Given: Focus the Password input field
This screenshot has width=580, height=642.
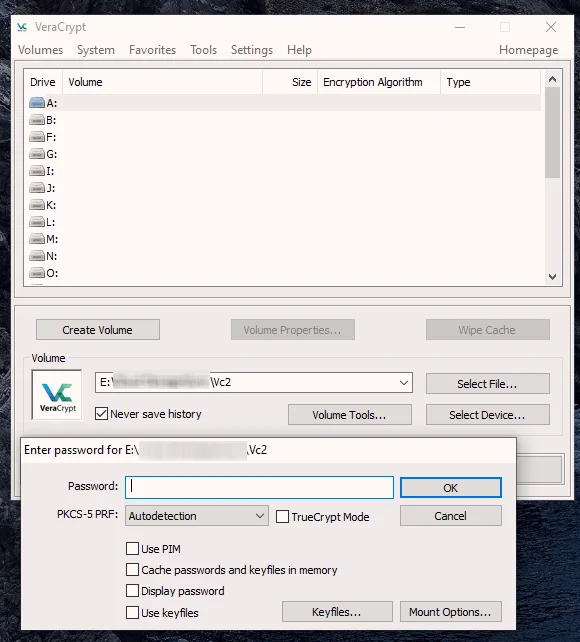Looking at the screenshot, I should tap(259, 487).
